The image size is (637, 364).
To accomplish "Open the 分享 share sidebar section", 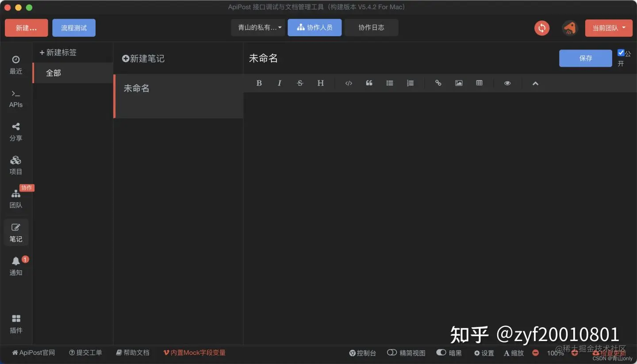I will pyautogui.click(x=16, y=132).
